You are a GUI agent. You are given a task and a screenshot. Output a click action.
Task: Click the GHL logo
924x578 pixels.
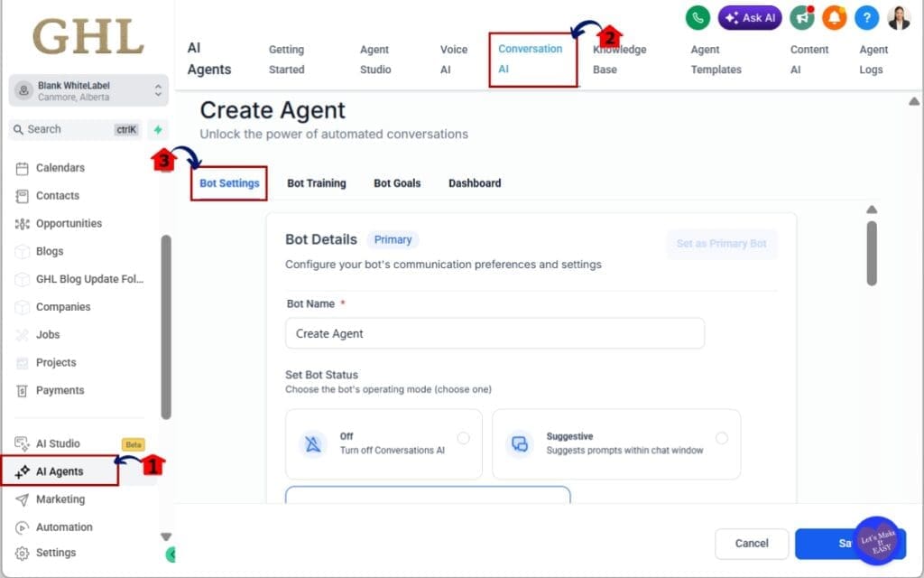[88, 36]
